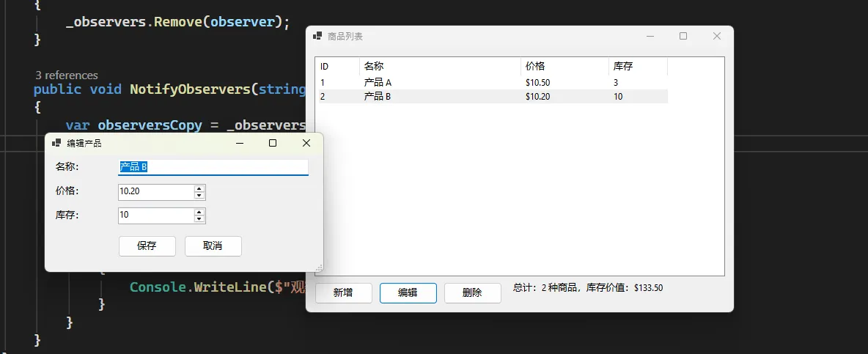Image resolution: width=868 pixels, height=354 pixels.
Task: Open the "3 references" code lens link
Action: [66, 75]
